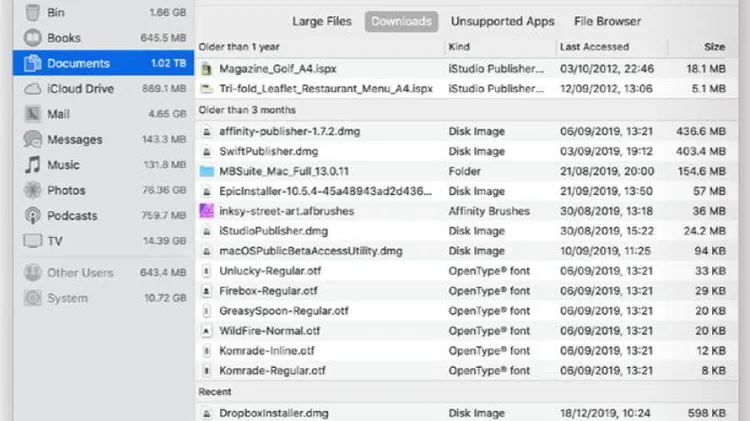Sort by Last Accessed column header
Viewport: 750px width, 421px height.
(x=594, y=47)
